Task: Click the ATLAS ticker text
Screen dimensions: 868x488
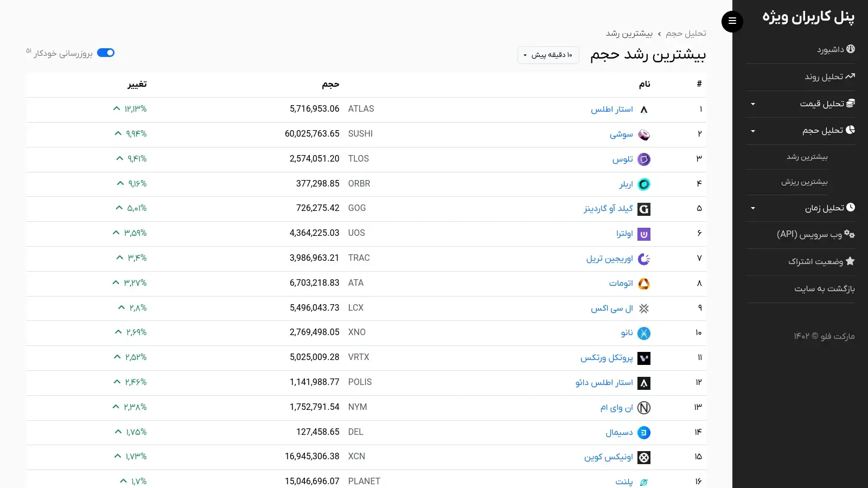Action: (x=361, y=109)
